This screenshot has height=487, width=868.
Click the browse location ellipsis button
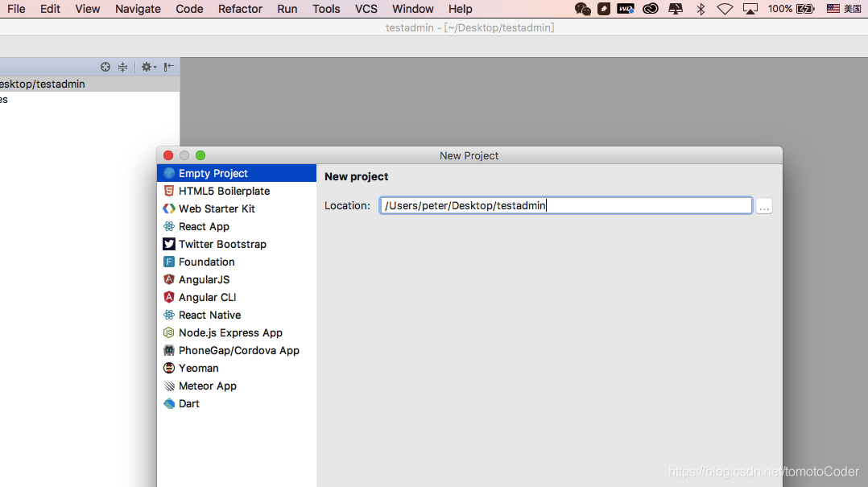pyautogui.click(x=764, y=206)
